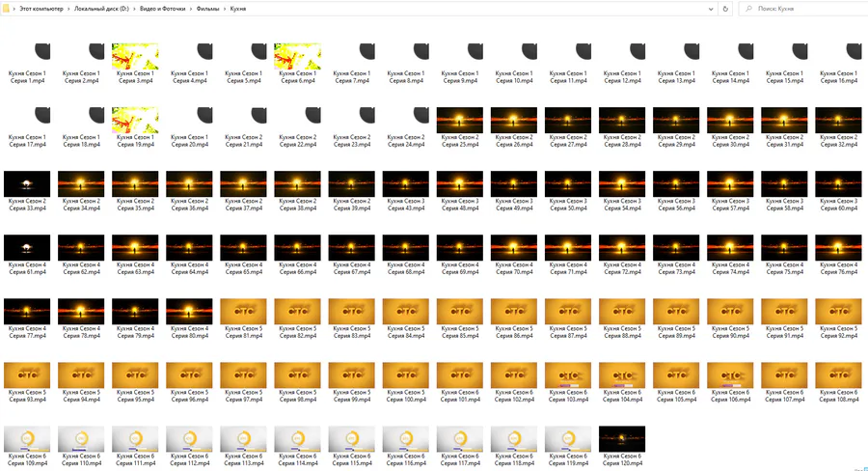The width and height of the screenshot is (868, 471).
Task: Select file Кухня Сезон 1 Серия 20.mp4
Action: [189, 126]
